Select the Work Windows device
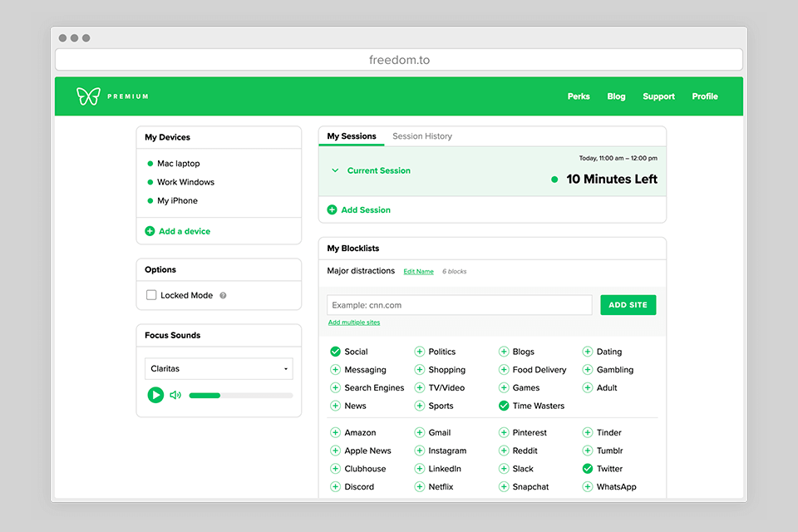The image size is (798, 532). [185, 182]
